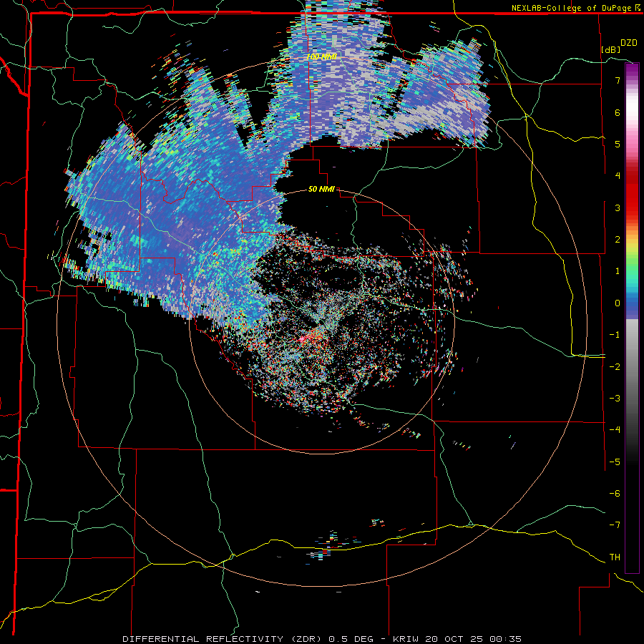The width and height of the screenshot is (644, 644).
Task: Click the TH label on the color scale
Action: (x=615, y=557)
